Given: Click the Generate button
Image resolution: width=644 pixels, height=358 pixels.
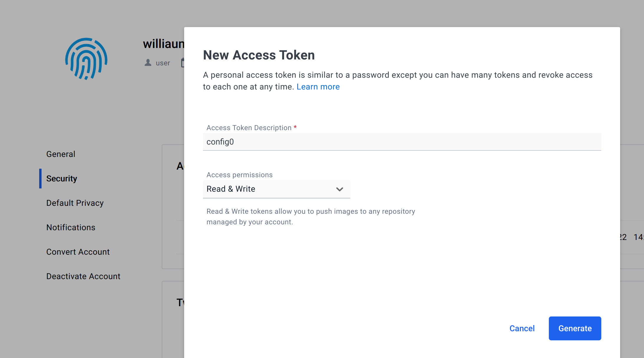Looking at the screenshot, I should coord(575,328).
